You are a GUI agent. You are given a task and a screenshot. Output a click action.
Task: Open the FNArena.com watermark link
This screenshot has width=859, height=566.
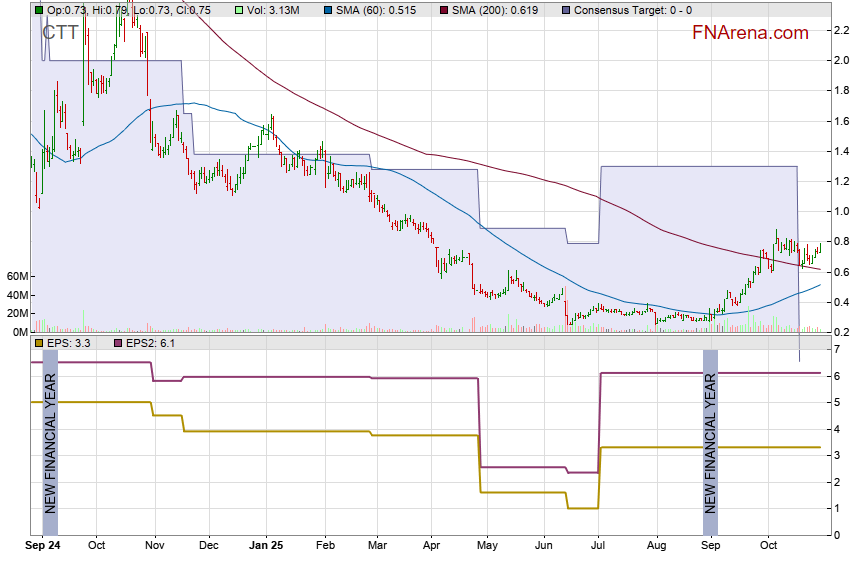(x=750, y=33)
